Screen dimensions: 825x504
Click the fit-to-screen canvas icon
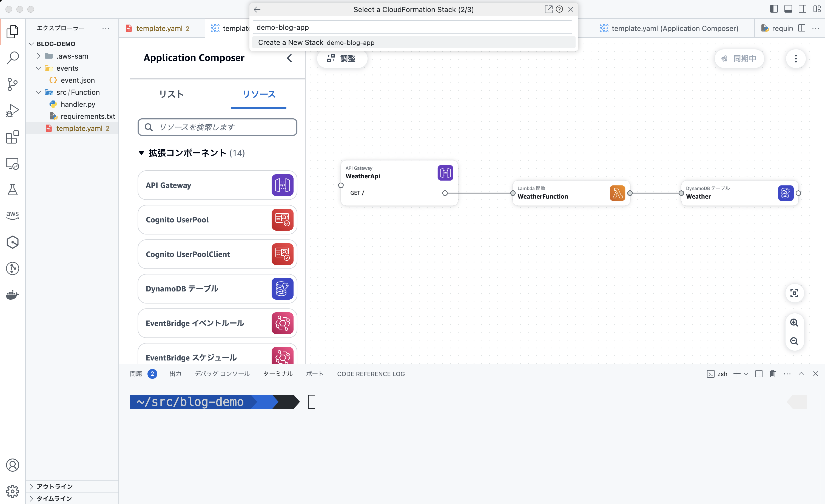pos(795,293)
